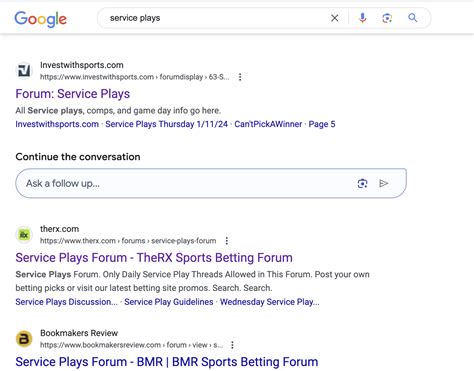Open 'Service Plays Thursday 1/11/24' sitelink
Image resolution: width=474 pixels, height=371 pixels.
(166, 124)
